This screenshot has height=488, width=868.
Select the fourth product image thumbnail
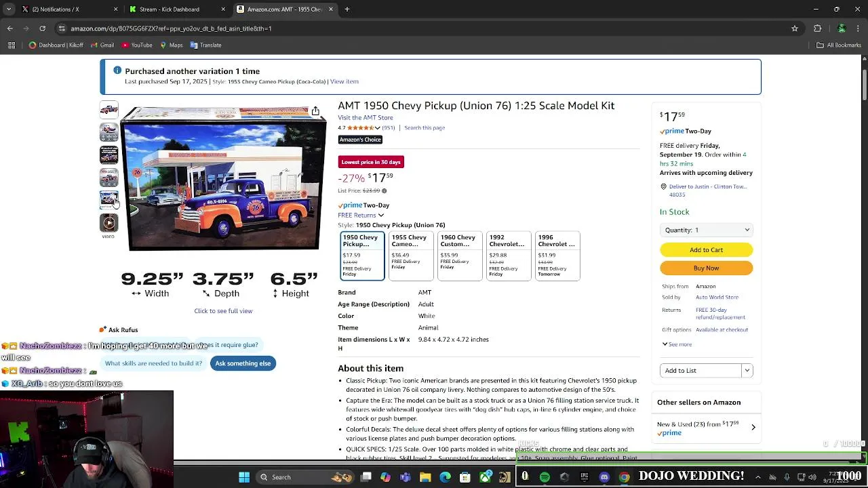pos(108,177)
